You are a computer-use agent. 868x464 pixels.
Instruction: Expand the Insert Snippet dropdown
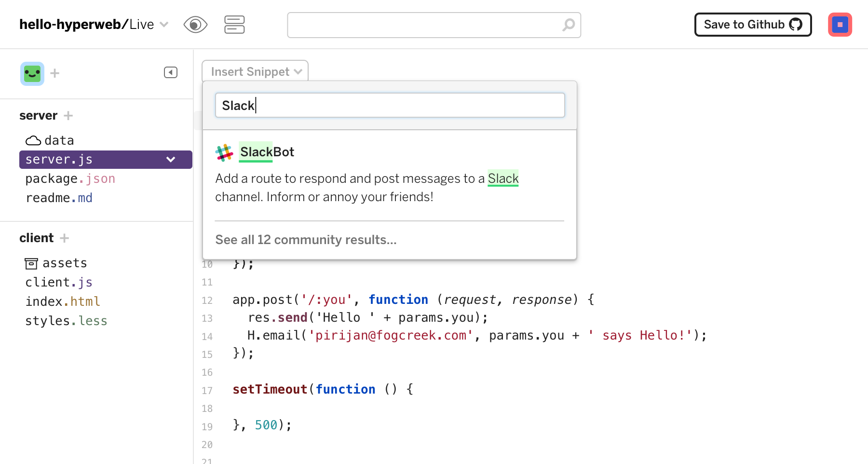click(x=255, y=72)
